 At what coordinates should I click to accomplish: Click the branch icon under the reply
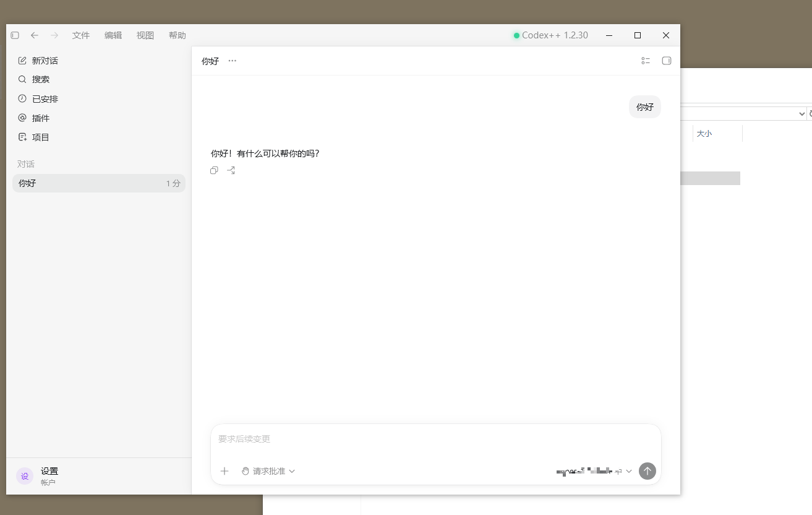[231, 170]
